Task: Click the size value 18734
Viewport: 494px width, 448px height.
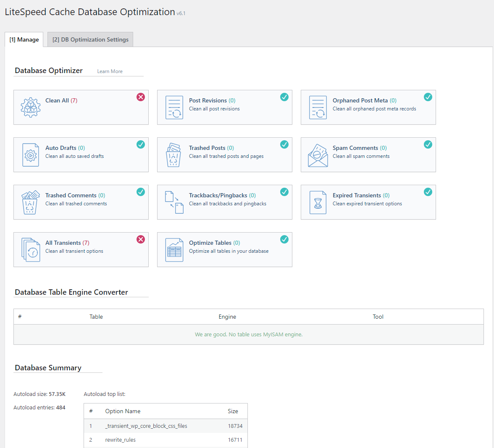Action: [x=235, y=426]
